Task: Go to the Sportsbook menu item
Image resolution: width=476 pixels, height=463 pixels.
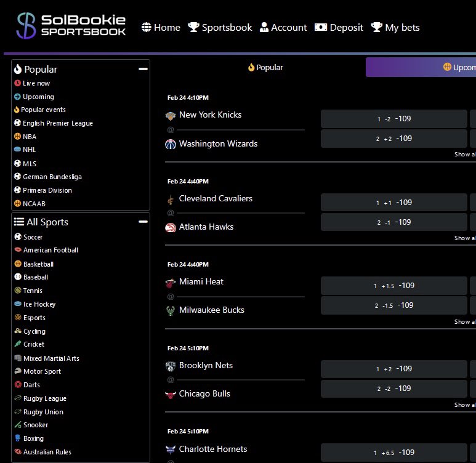Action: click(x=220, y=27)
